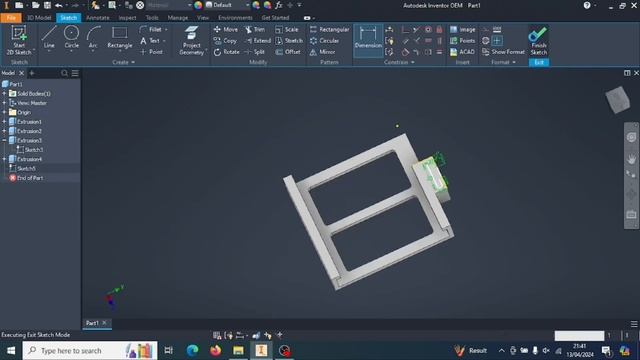
Task: Toggle the automatic dimensions and constraints icon
Action: click(x=389, y=29)
